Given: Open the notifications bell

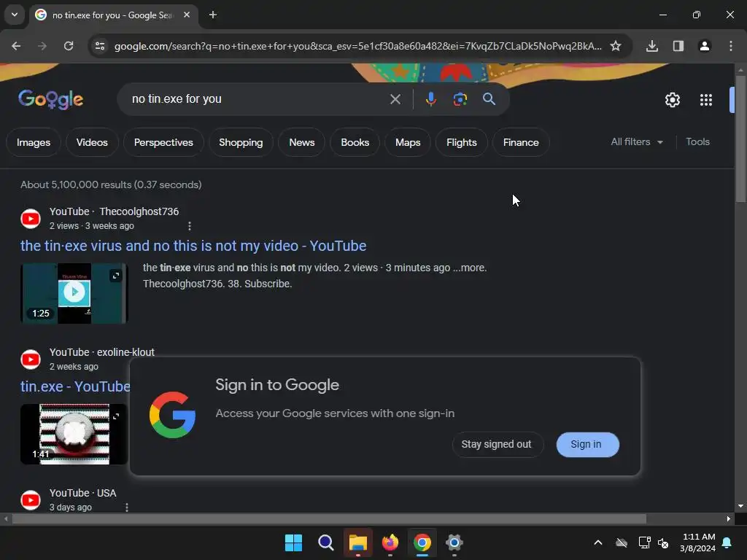Looking at the screenshot, I should tap(727, 542).
